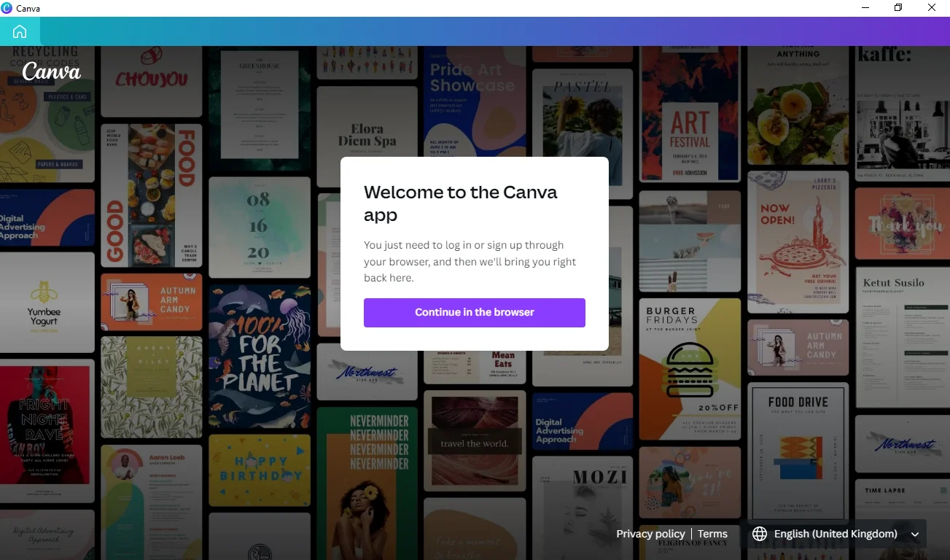Expand the language selector chevron arrow
This screenshot has height=560, width=950.
click(x=915, y=534)
